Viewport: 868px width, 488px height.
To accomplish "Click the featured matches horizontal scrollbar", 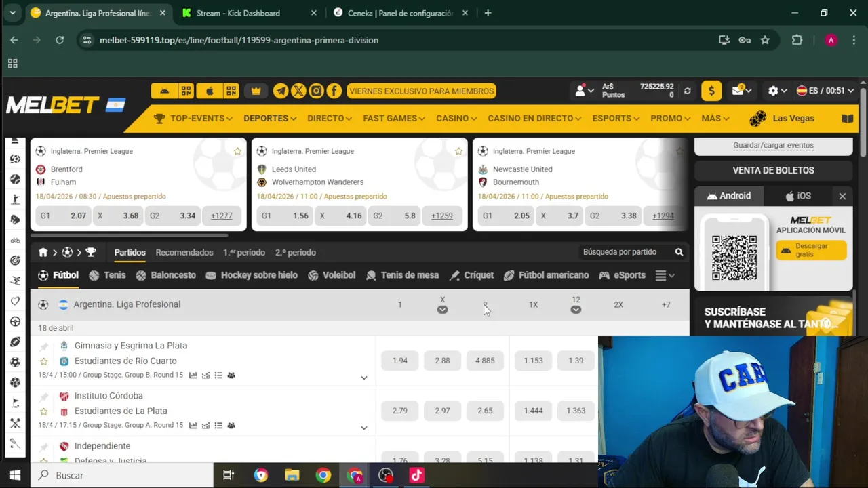I will 129,236.
